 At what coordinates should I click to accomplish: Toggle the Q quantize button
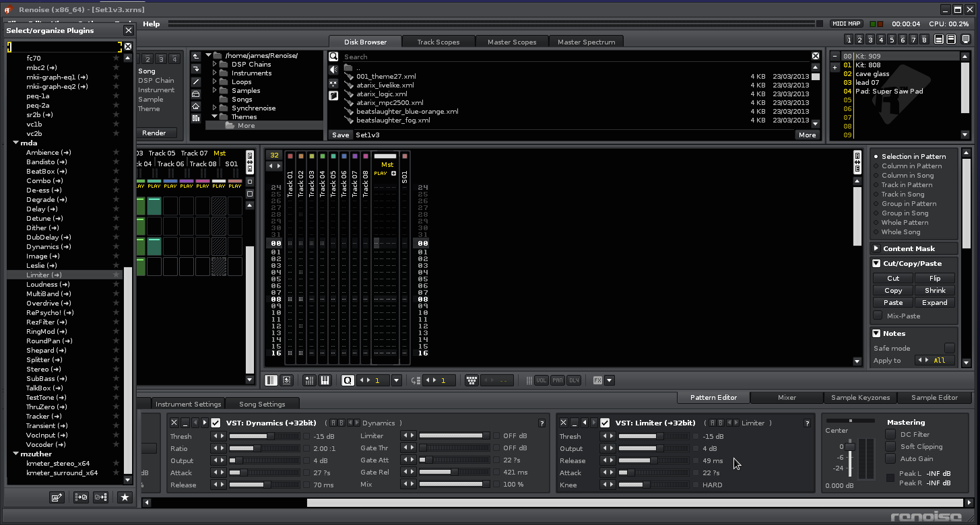[x=348, y=380]
